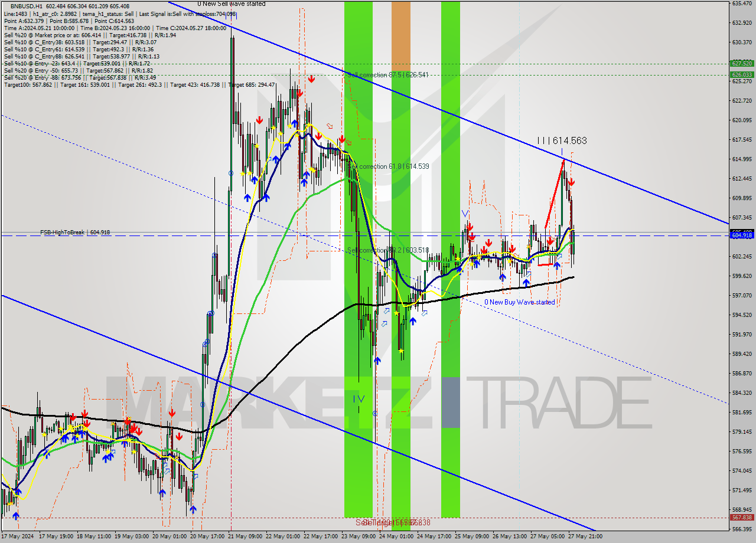Select the 'C_Entry38: 603.518' sell row

pyautogui.click(x=80, y=42)
